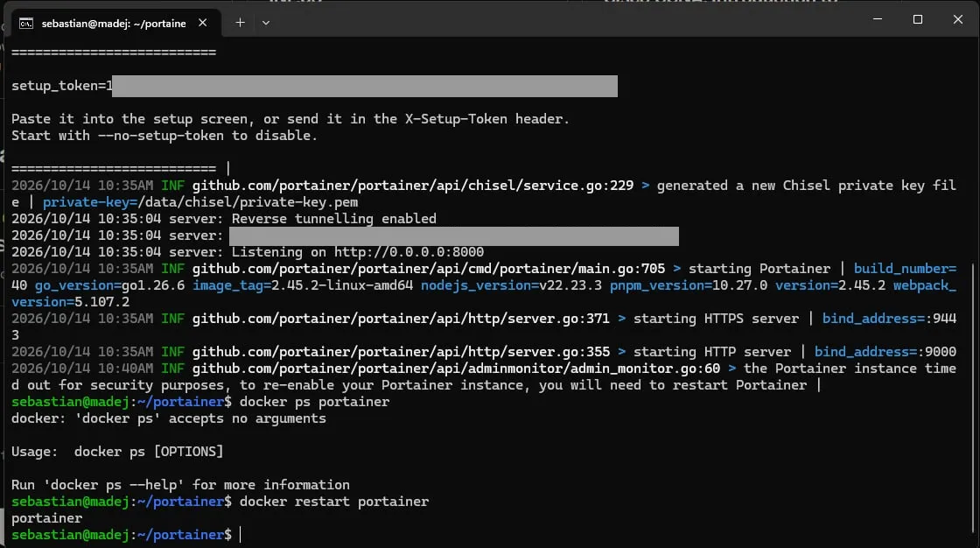The height and width of the screenshot is (548, 980).
Task: Click the 'Listening on http://0.0.0.0:8000' text
Action: [358, 252]
